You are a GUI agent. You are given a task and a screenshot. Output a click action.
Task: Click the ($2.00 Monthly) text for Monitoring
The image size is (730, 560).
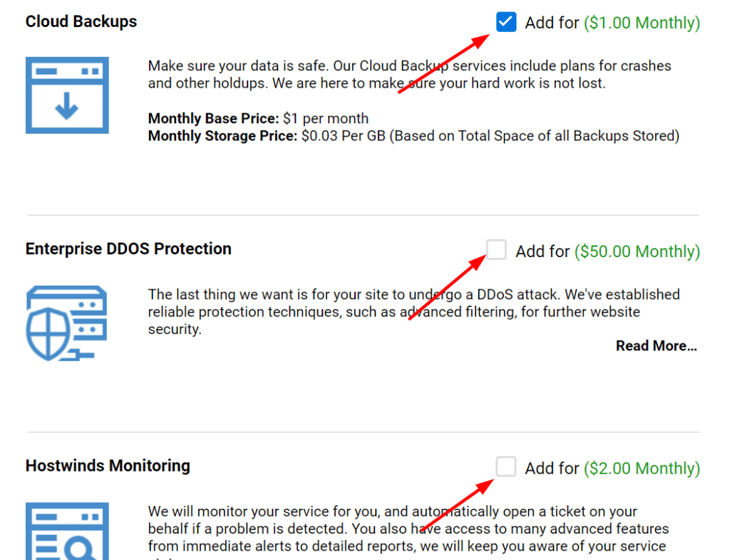coord(641,468)
